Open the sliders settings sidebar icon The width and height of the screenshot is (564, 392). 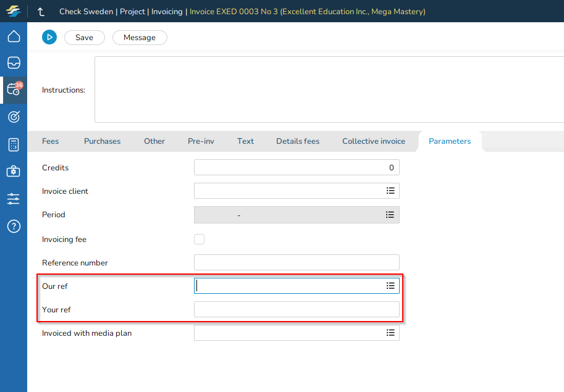click(x=14, y=199)
